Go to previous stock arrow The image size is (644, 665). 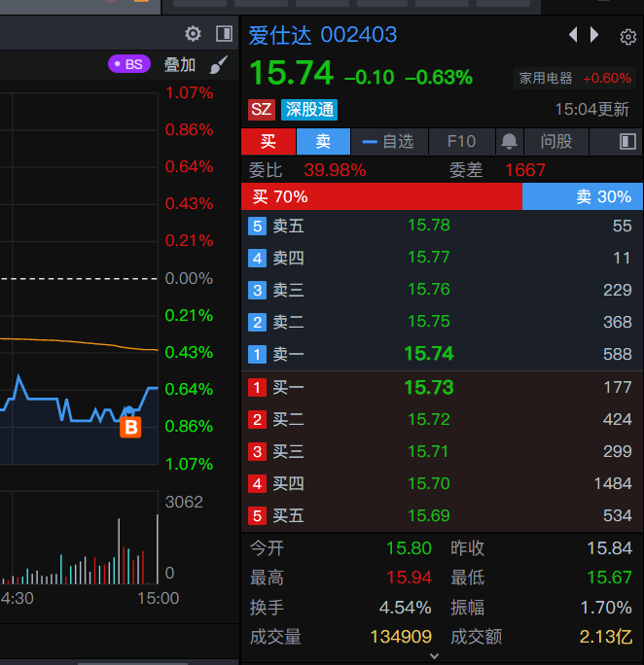coord(573,35)
